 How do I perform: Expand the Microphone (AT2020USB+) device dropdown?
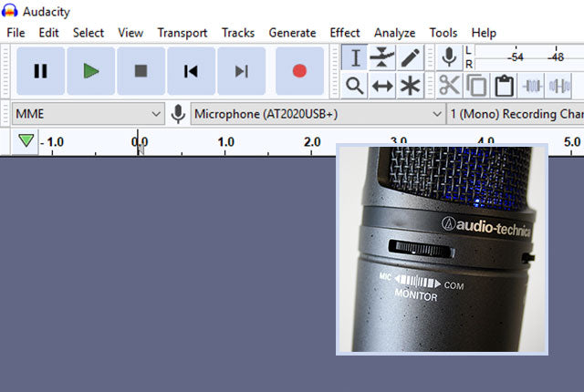(x=317, y=115)
